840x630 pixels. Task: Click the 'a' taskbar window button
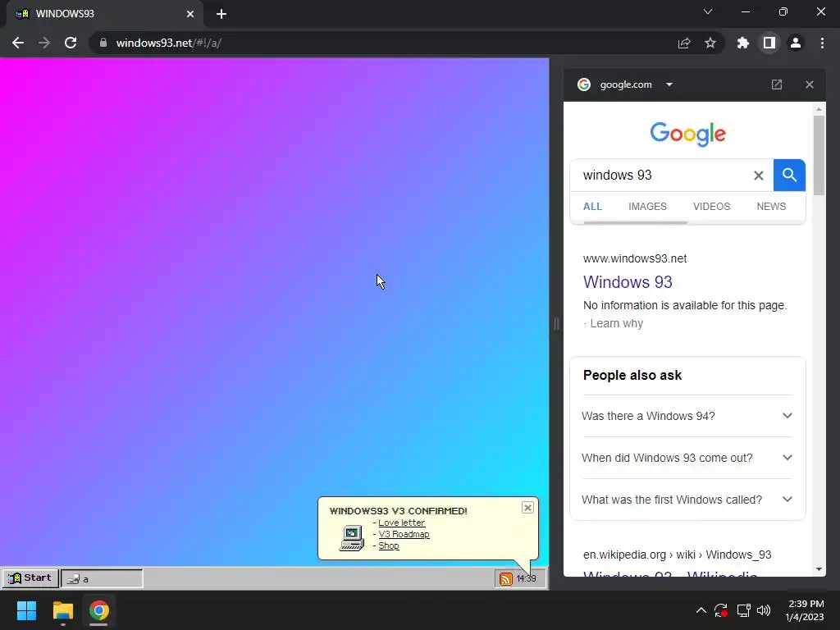click(102, 578)
